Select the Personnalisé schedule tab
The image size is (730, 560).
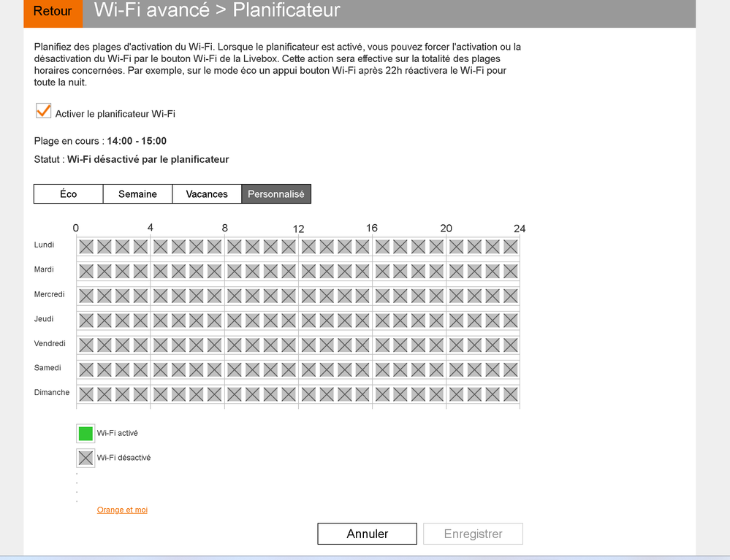276,194
